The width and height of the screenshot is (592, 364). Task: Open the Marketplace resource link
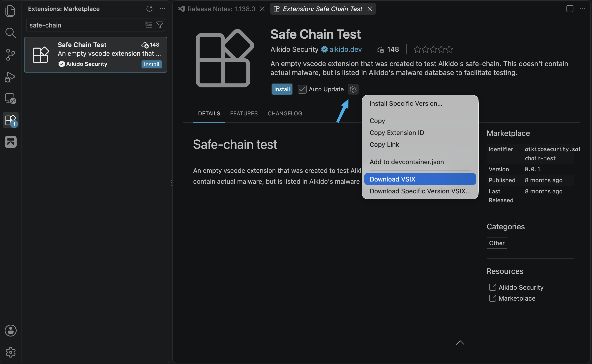[x=517, y=298]
